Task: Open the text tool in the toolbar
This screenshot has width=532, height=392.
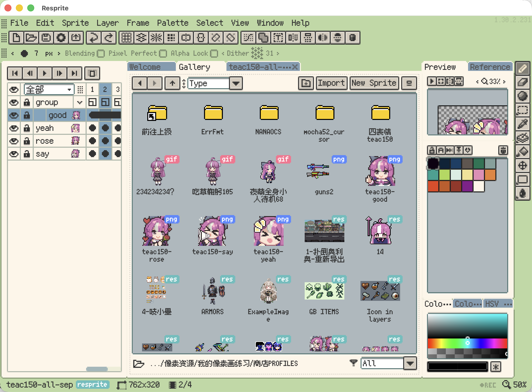Action: tap(278, 38)
